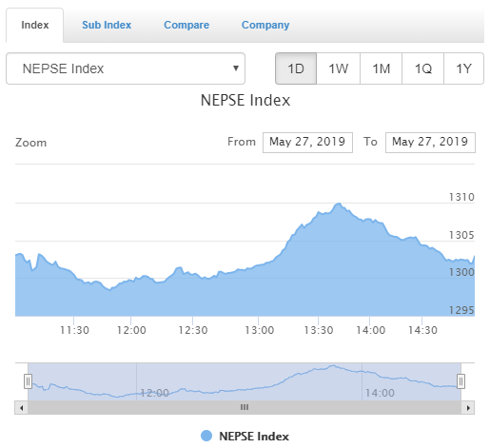Click the 13:30 x-axis label
Image resolution: width=490 pixels, height=448 pixels.
319,330
